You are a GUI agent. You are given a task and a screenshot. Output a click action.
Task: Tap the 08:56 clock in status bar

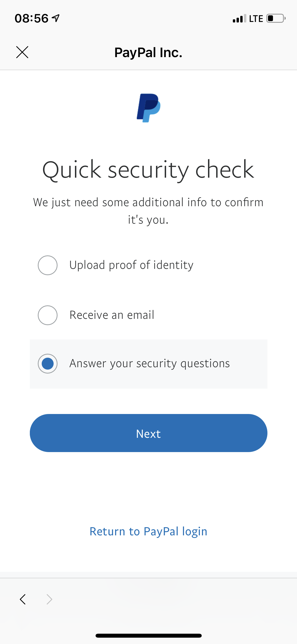coord(32,19)
